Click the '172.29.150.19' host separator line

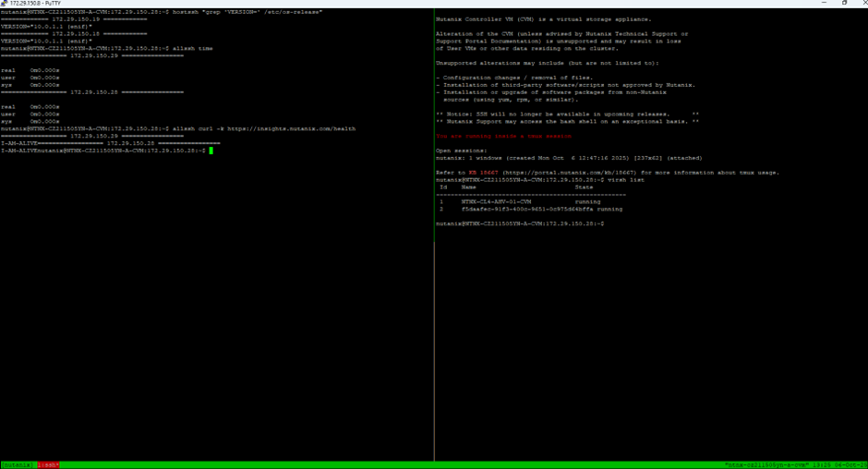click(74, 19)
